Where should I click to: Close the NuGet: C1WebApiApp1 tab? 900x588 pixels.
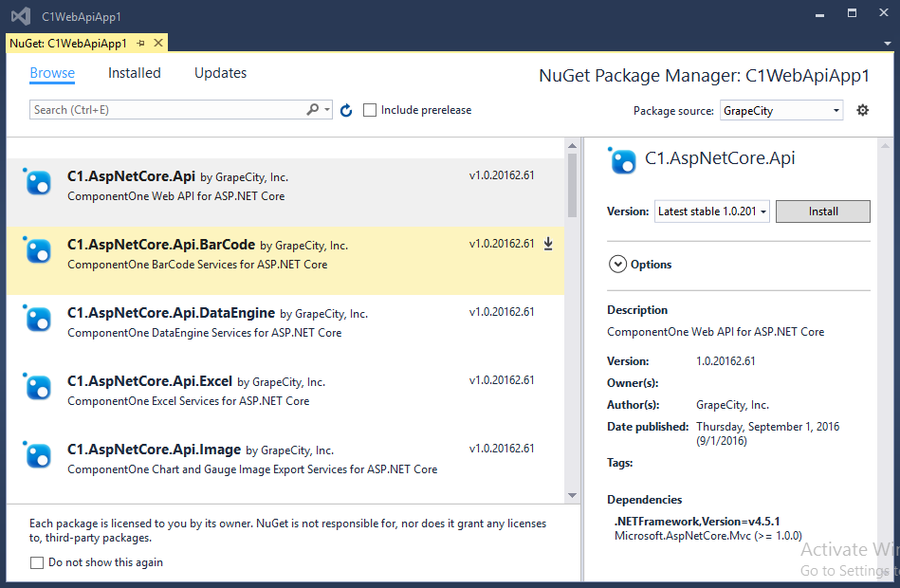point(157,44)
